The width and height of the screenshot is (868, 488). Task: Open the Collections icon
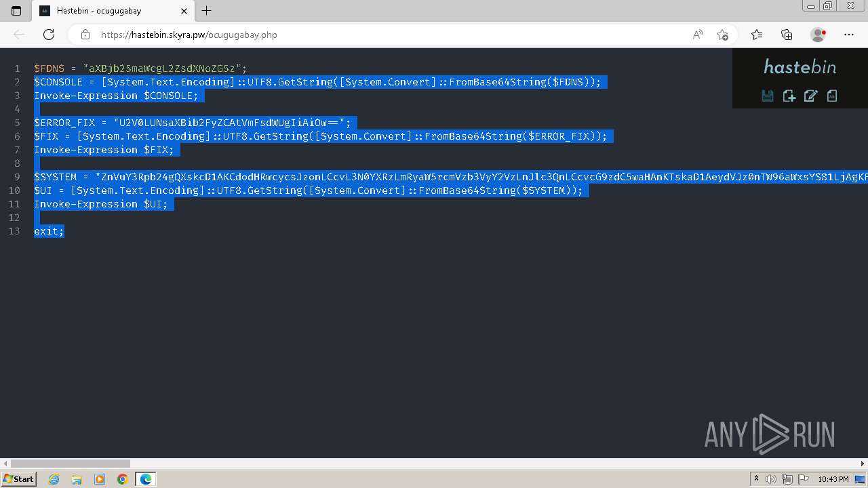[x=787, y=35]
